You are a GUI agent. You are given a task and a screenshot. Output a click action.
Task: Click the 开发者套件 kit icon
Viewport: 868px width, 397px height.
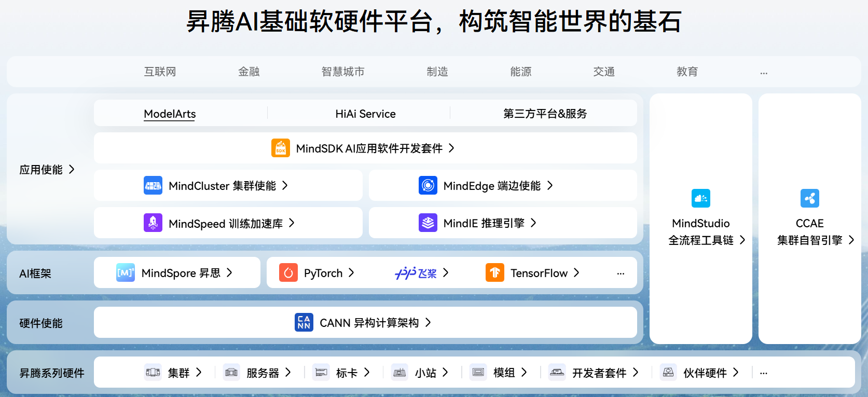557,372
